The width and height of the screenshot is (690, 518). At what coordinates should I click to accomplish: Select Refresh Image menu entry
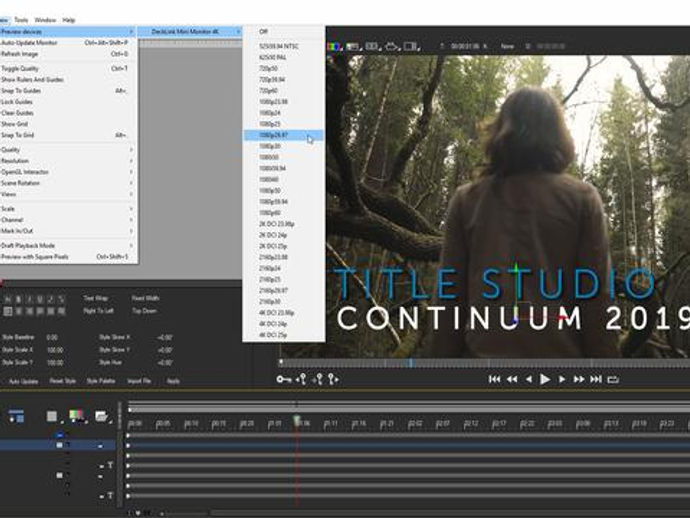(68, 54)
